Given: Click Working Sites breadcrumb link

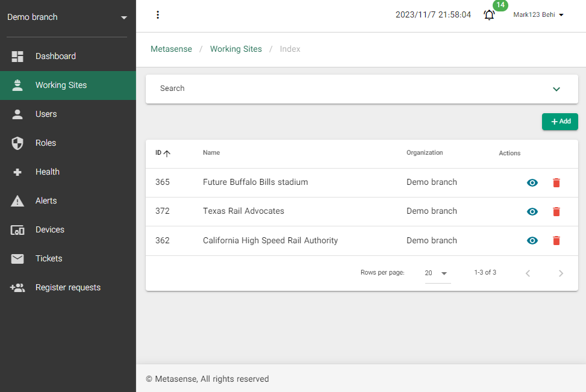Looking at the screenshot, I should coord(236,49).
